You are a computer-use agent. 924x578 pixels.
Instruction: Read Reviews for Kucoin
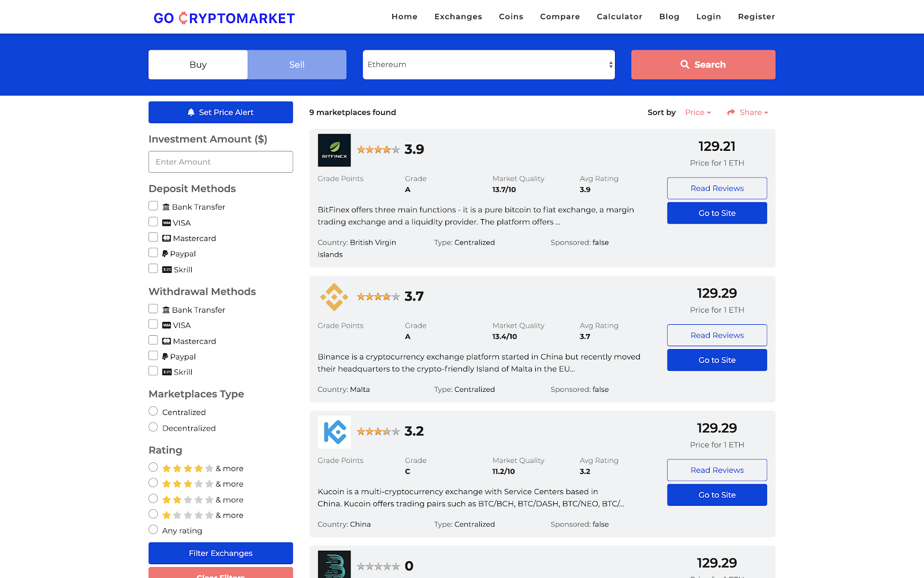[x=717, y=470]
